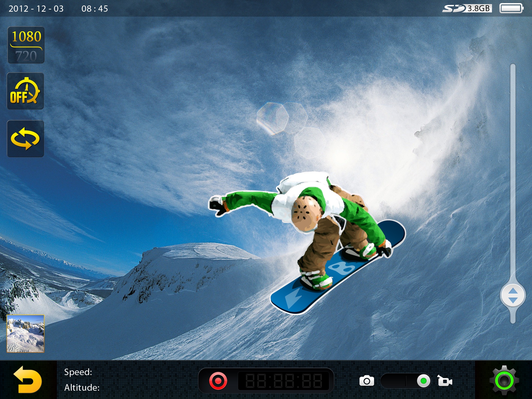The height and width of the screenshot is (399, 532).
Task: Select 1080 resolution
Action: coord(26,37)
